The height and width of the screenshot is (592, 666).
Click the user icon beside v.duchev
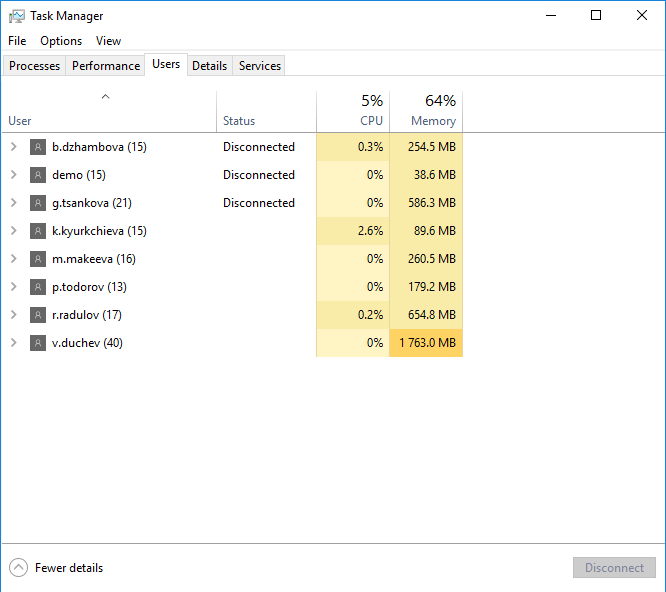pos(38,343)
